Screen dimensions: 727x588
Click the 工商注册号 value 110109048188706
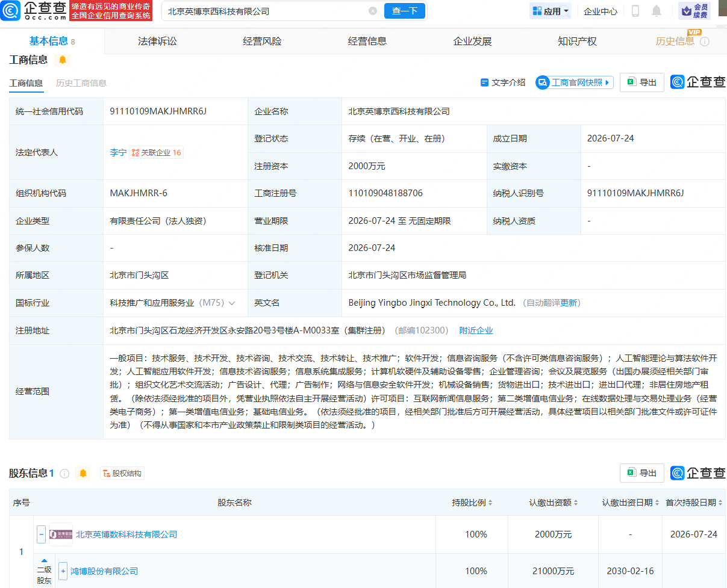pos(385,193)
